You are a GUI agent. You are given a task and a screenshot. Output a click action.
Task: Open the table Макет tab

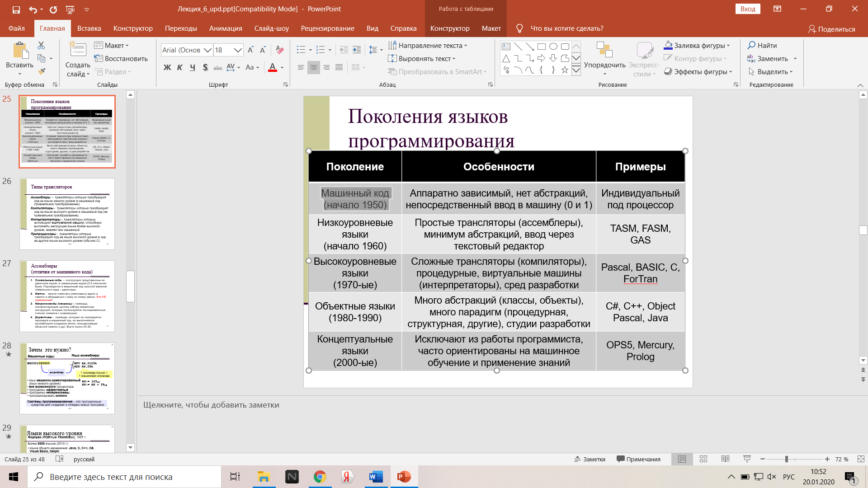(491, 28)
